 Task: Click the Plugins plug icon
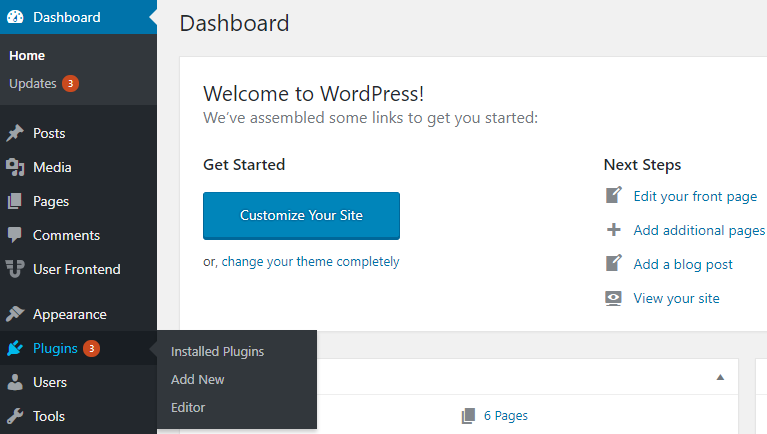(15, 348)
